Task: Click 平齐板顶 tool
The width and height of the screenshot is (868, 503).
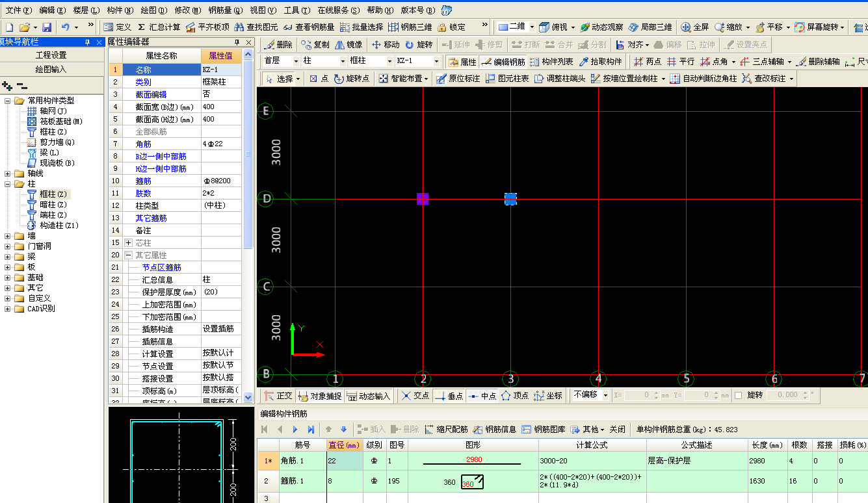Action: (207, 27)
